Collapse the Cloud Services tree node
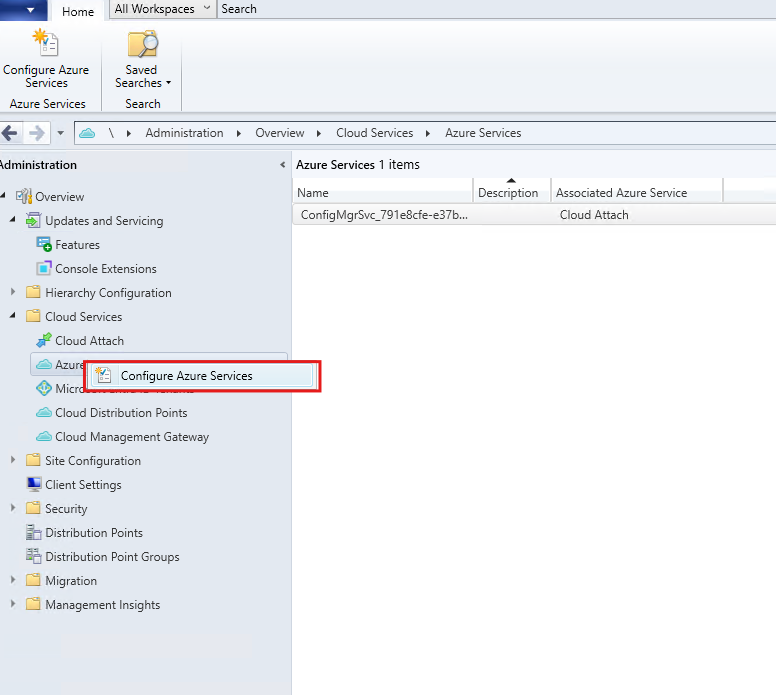The height and width of the screenshot is (695, 776). (x=13, y=317)
